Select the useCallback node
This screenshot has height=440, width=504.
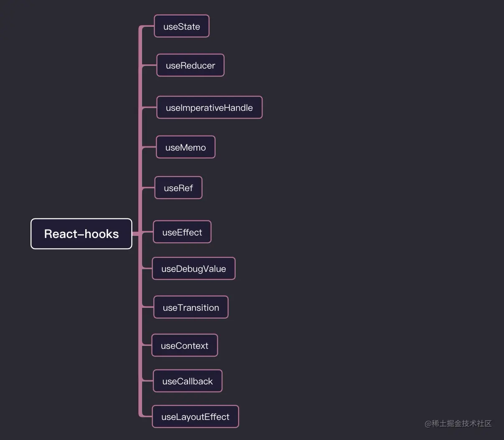click(x=188, y=381)
